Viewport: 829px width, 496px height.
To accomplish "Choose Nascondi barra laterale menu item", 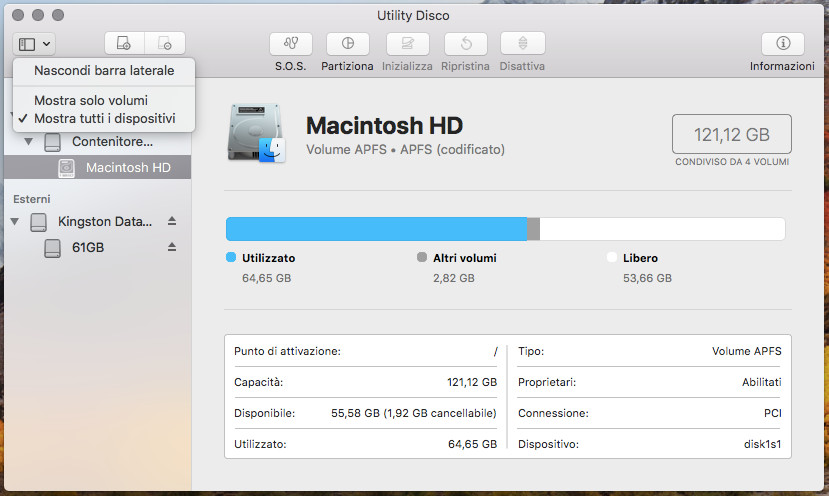I will [x=104, y=71].
